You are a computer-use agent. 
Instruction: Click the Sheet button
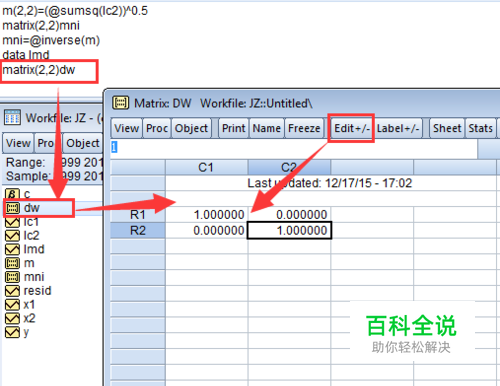[447, 128]
